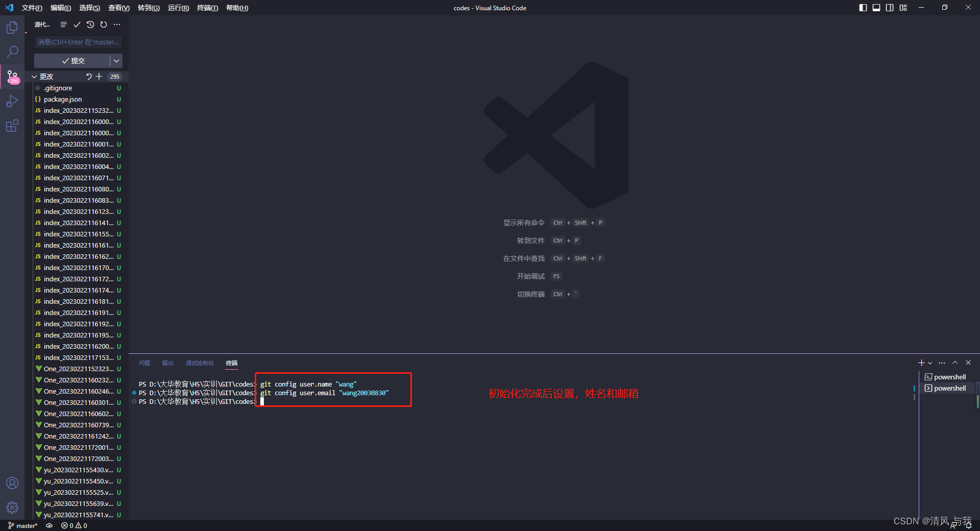Open source control more actions ellipsis
Viewport: 980px width, 531px height.
point(117,25)
